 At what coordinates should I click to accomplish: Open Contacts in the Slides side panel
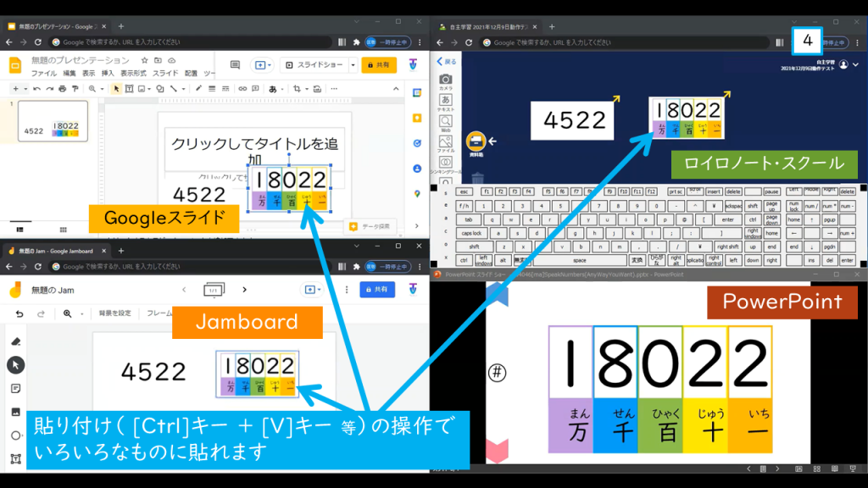417,169
